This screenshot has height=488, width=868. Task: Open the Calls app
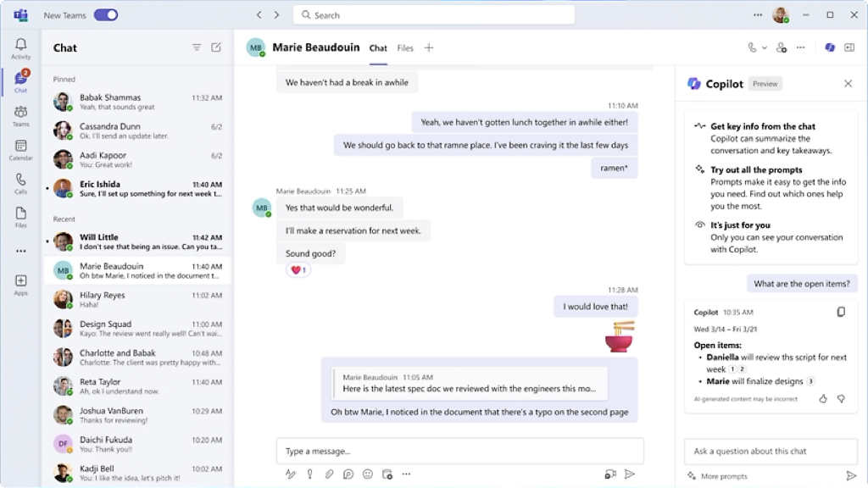(21, 184)
